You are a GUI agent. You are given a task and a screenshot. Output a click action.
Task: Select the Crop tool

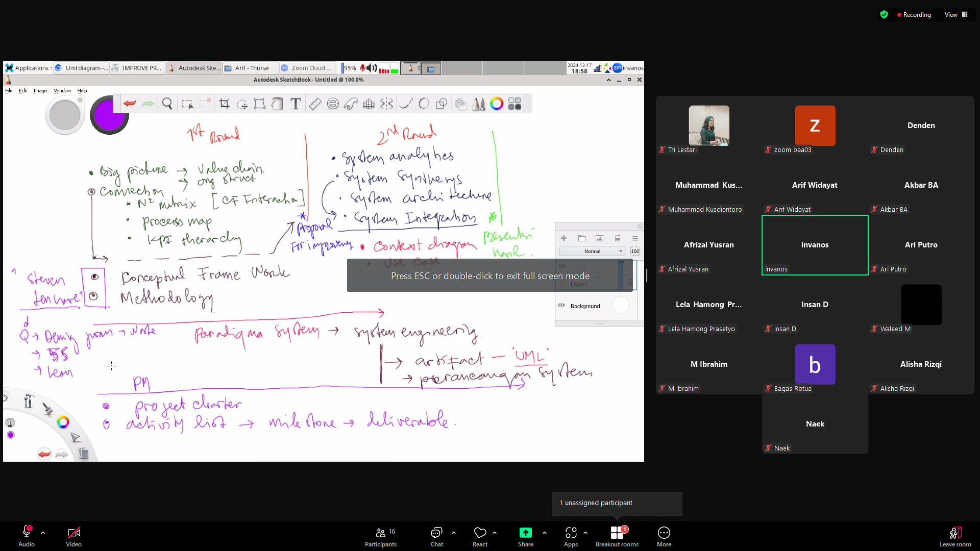click(224, 104)
